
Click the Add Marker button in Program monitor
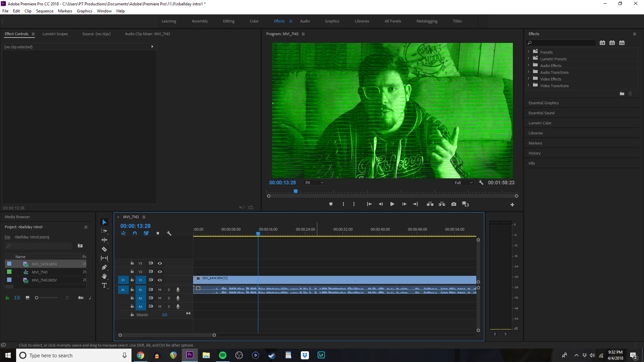pyautogui.click(x=331, y=204)
